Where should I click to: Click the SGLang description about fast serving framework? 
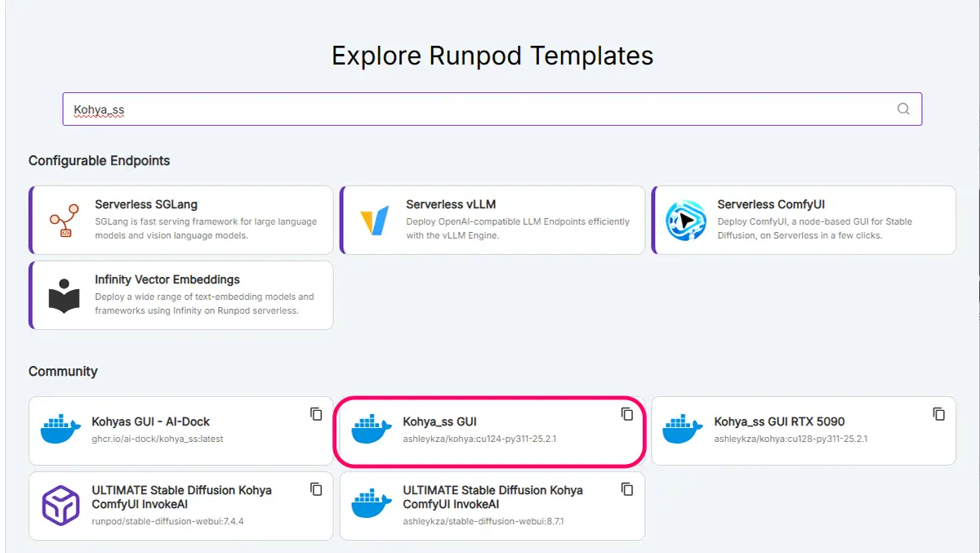pos(206,229)
